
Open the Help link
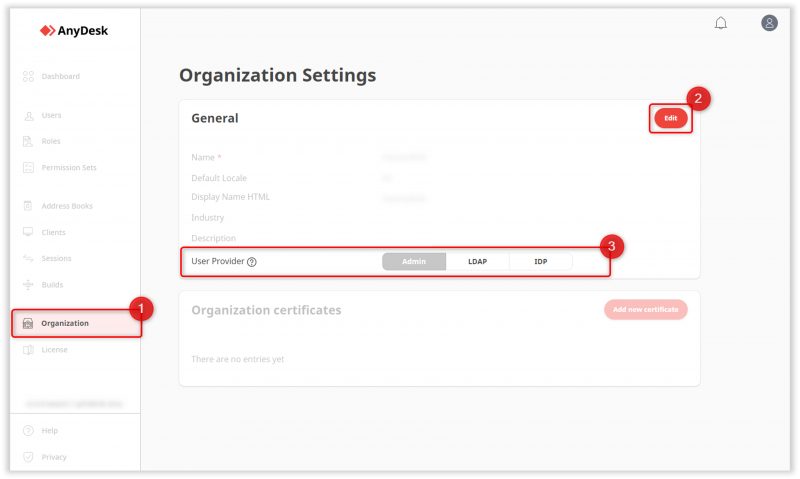click(50, 431)
